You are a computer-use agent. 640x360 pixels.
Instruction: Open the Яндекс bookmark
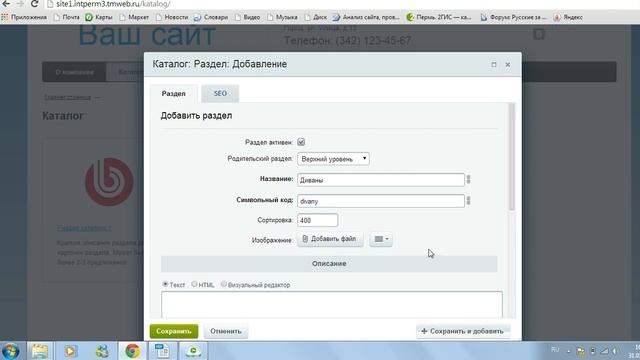568,17
